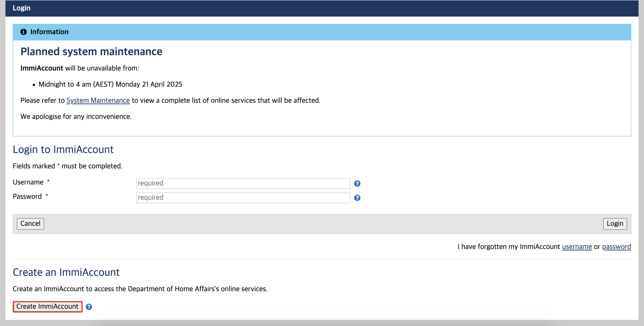644x326 pixels.
Task: Focus the Password input field
Action: [x=243, y=198]
